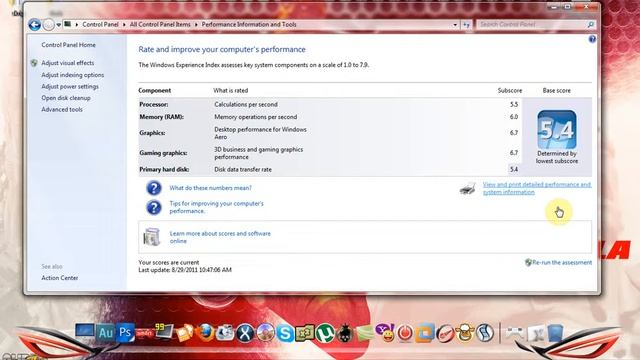Open the Recycle Bin dock icon
The image size is (640, 360).
[x=555, y=333]
